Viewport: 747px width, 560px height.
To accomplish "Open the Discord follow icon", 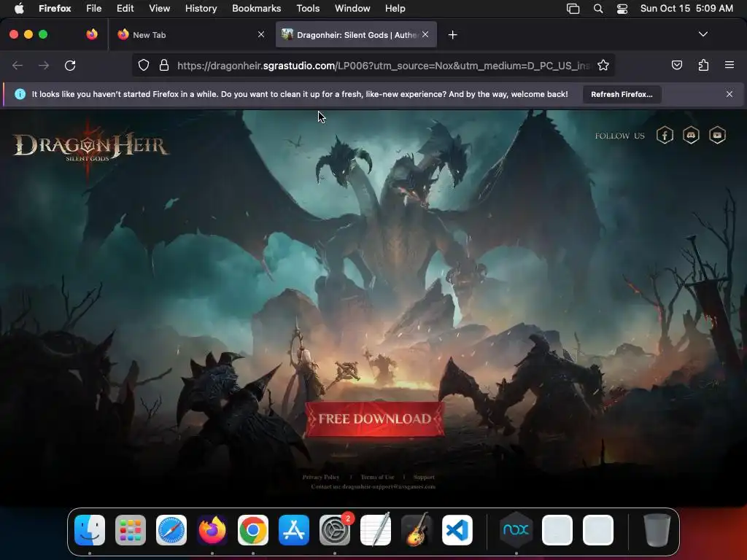I will pos(691,135).
